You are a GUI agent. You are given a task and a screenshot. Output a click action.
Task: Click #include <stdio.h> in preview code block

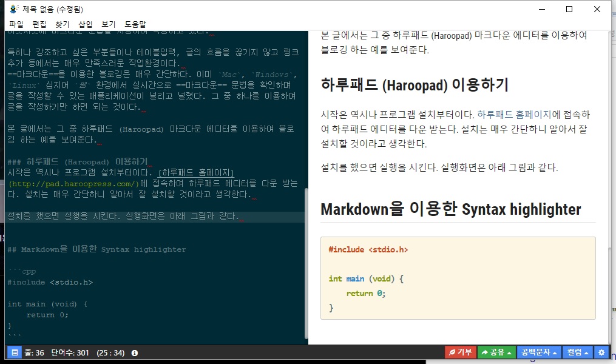tap(368, 249)
